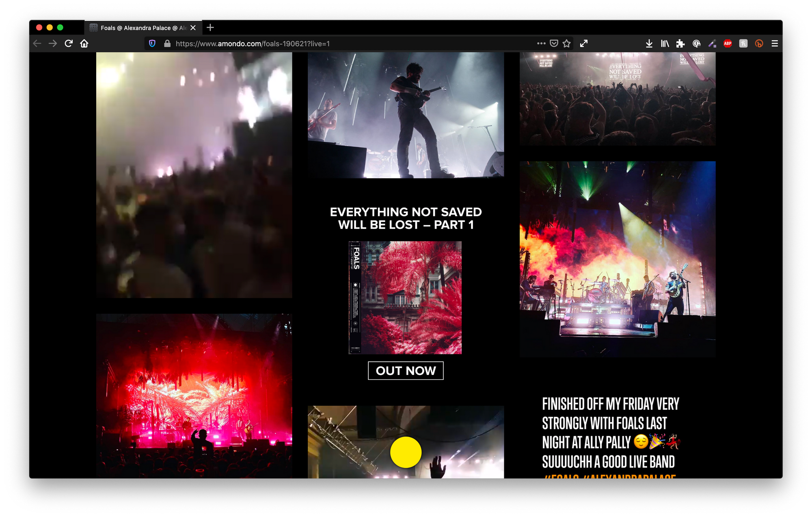Click the globe extension icon in toolbar
The height and width of the screenshot is (517, 812).
pyautogui.click(x=696, y=43)
